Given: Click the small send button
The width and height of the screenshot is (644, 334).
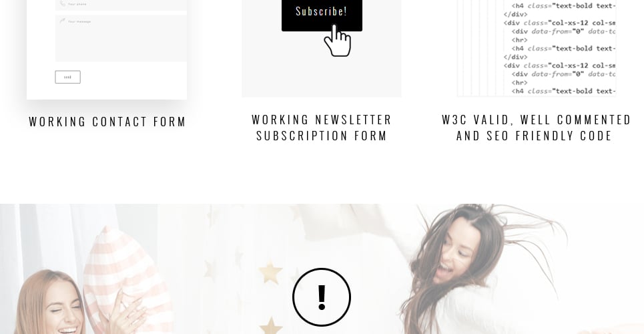Looking at the screenshot, I should click(x=68, y=77).
